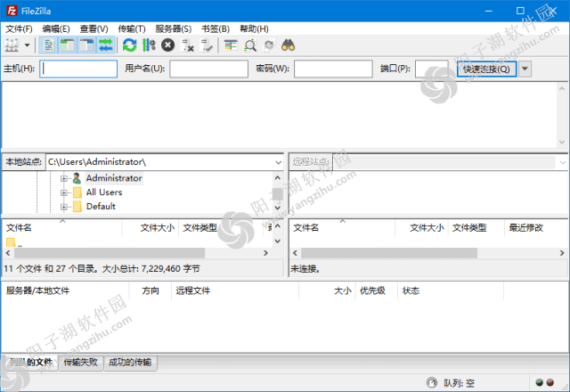Screen dimensions: 570x392
Task: Cancel current operation icon
Action: [x=168, y=45]
